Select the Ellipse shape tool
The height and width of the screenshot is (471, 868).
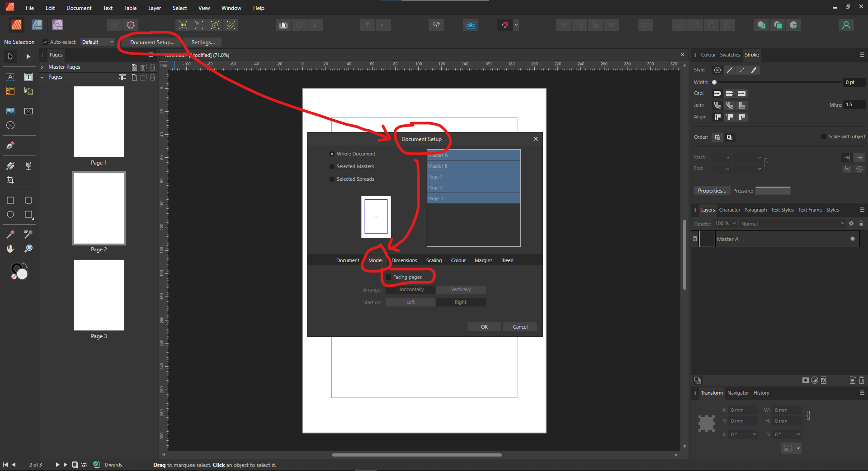click(x=10, y=214)
